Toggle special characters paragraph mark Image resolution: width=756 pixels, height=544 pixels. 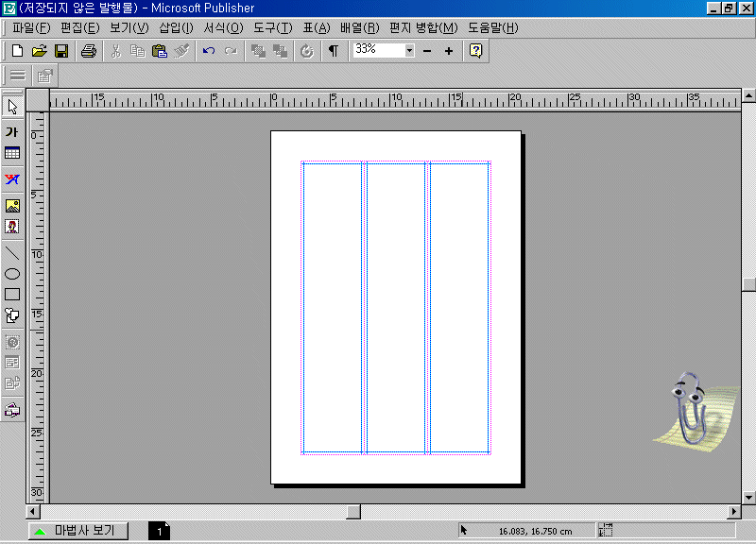[x=334, y=51]
